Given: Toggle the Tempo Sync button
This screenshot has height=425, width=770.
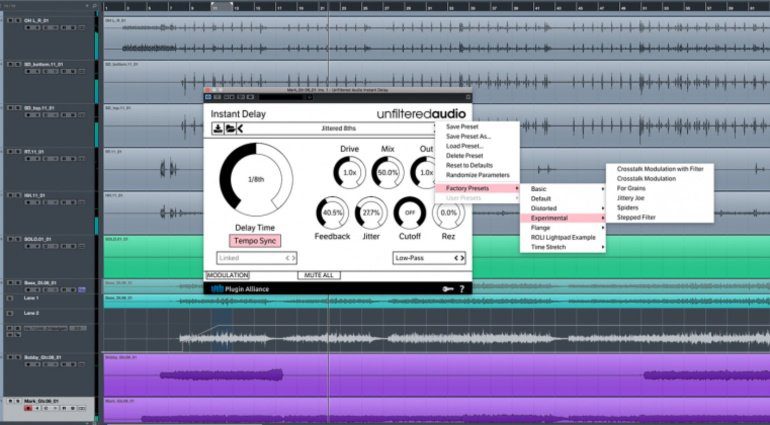Looking at the screenshot, I should tap(255, 241).
